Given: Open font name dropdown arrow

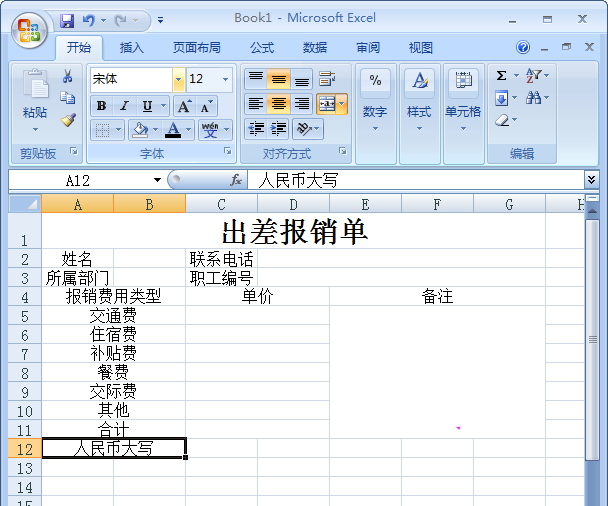Looking at the screenshot, I should pyautogui.click(x=178, y=79).
